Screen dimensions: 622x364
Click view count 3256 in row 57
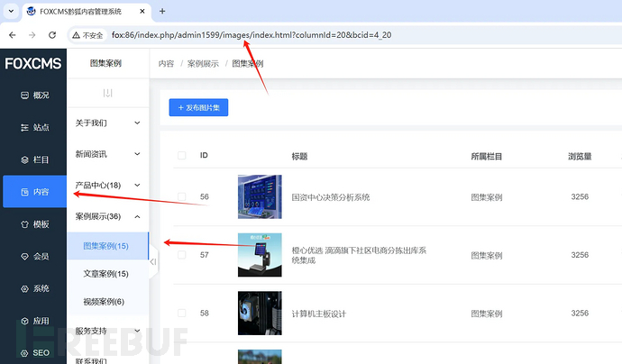coord(580,255)
